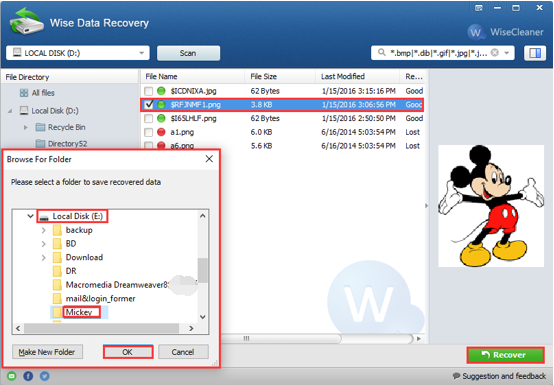Open the Twitter icon in status bar
The width and height of the screenshot is (554, 385).
pyautogui.click(x=45, y=376)
